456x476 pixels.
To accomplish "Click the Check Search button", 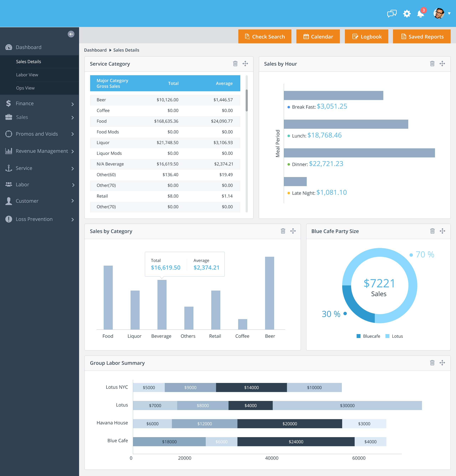I will [265, 37].
